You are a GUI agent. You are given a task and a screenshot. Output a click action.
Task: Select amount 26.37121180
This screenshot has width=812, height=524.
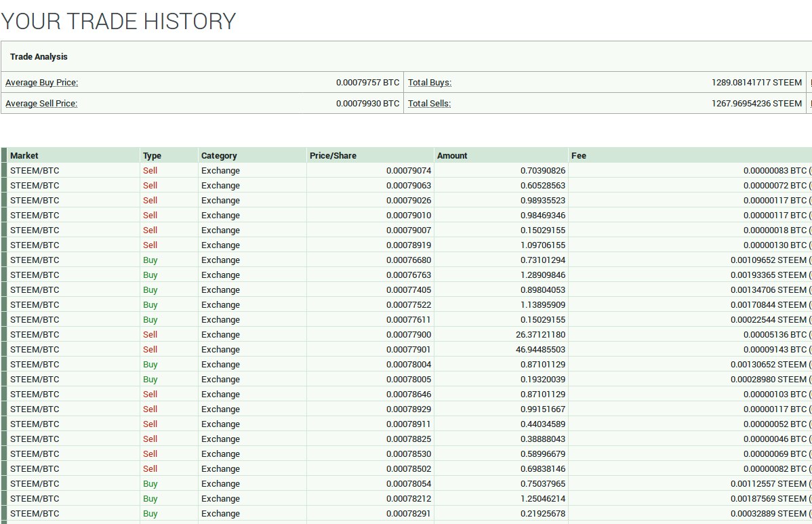[541, 334]
